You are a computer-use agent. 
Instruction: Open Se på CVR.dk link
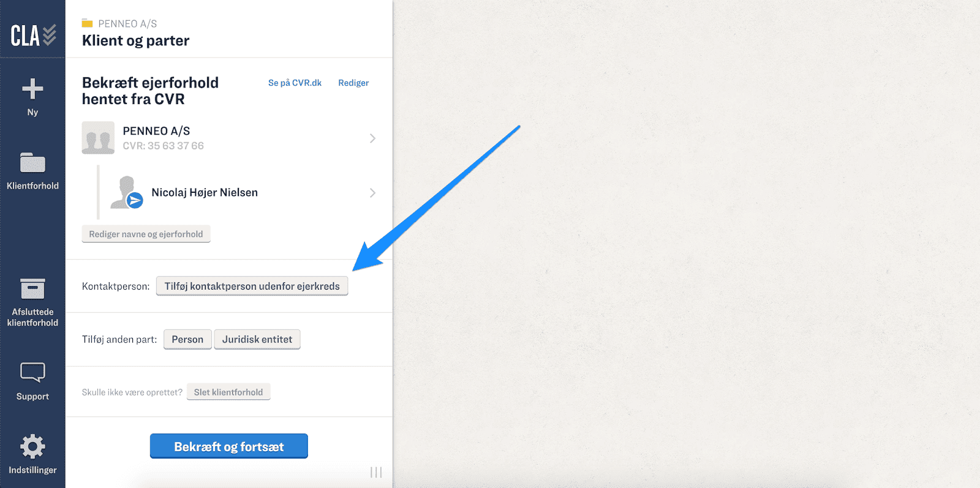coord(295,83)
